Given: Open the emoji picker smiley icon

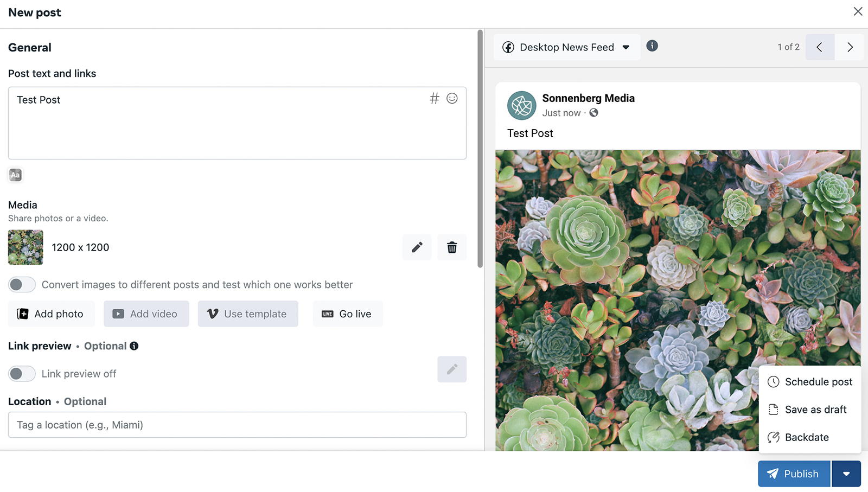Looking at the screenshot, I should click(x=452, y=98).
